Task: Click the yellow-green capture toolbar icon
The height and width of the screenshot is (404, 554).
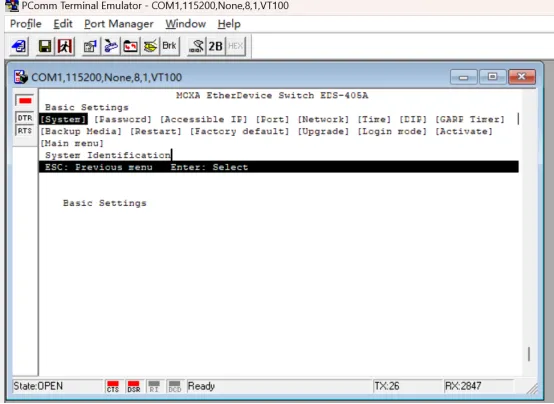Action: pos(150,46)
